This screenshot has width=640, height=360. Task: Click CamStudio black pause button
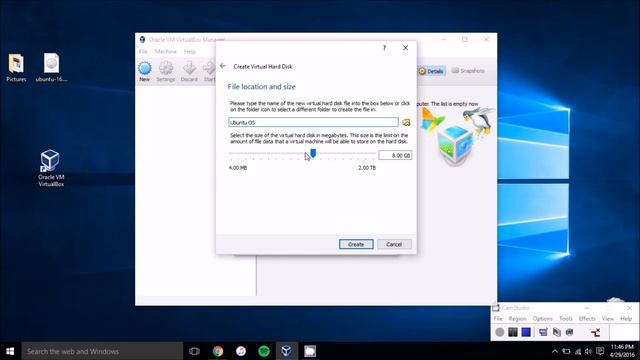(x=513, y=332)
